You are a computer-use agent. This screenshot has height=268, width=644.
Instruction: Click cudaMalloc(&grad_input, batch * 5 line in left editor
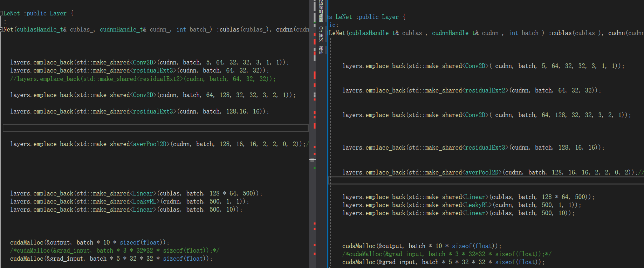[x=111, y=259]
